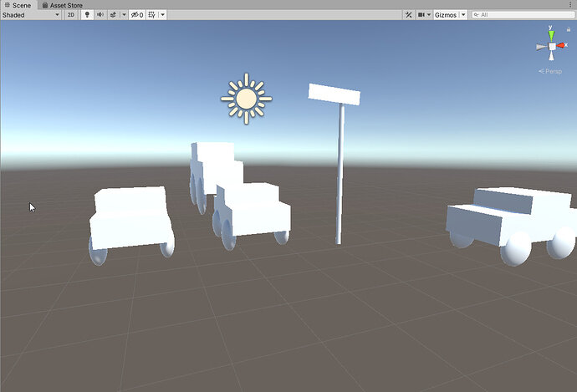Open the Gizmos dropdown arrow
The image size is (577, 392).
click(x=463, y=15)
